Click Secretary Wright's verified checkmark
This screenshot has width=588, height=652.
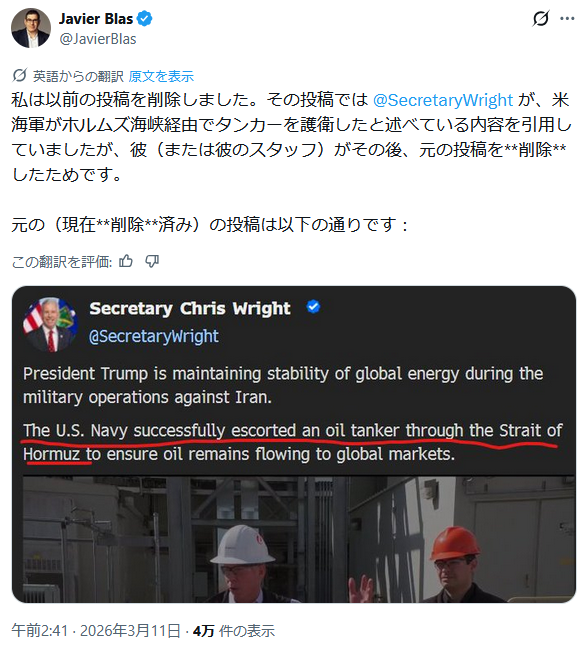coord(313,307)
